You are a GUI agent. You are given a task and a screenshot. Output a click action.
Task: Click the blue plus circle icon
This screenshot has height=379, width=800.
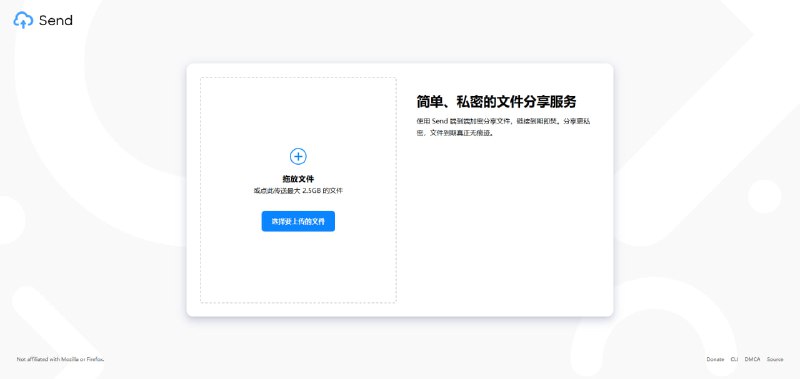(298, 156)
